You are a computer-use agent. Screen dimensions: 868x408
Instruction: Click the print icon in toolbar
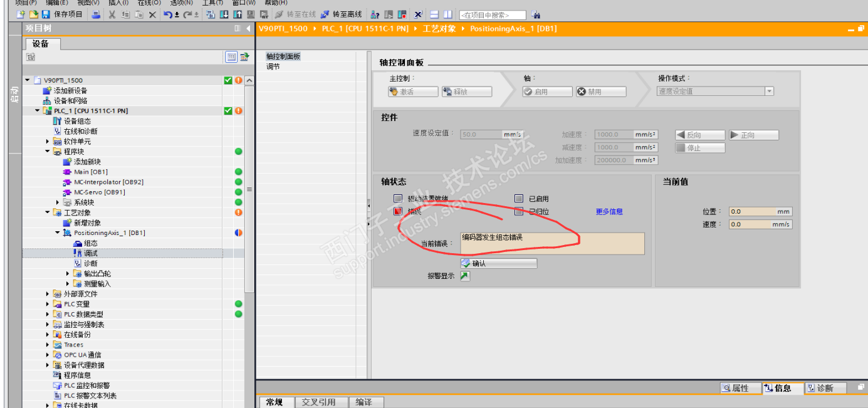click(95, 14)
